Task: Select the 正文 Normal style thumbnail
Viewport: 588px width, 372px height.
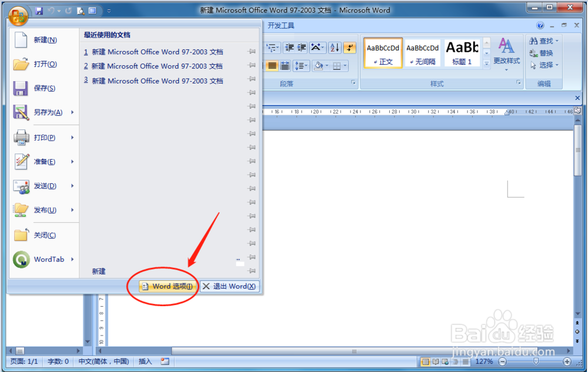Action: (x=383, y=53)
